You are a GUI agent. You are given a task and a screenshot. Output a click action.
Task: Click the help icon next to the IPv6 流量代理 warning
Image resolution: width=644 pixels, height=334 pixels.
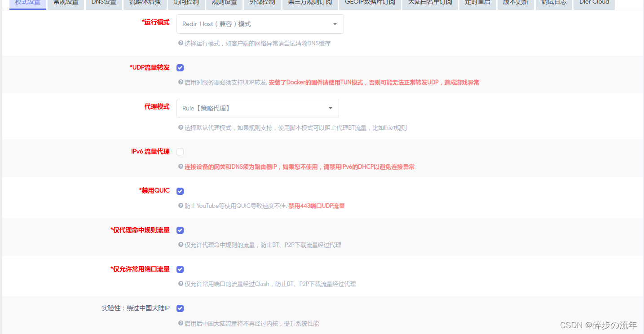[x=181, y=167]
